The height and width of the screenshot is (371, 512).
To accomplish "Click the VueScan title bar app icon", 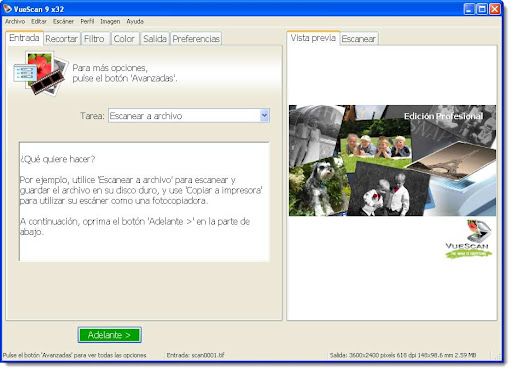I will [x=7, y=9].
